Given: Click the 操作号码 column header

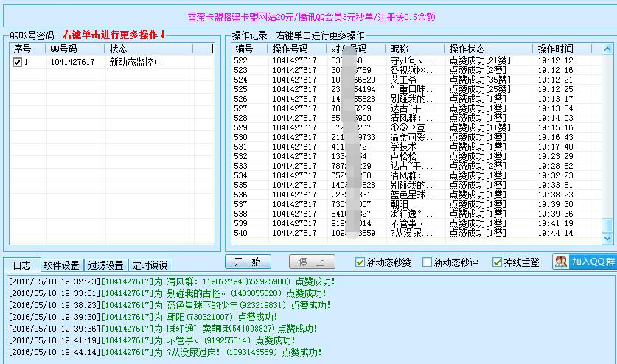Looking at the screenshot, I should [x=297, y=49].
